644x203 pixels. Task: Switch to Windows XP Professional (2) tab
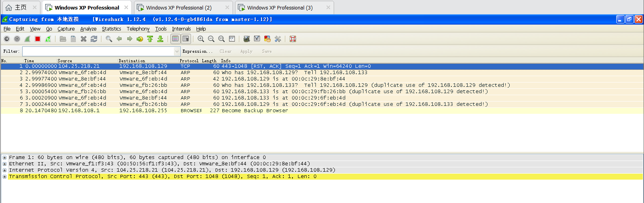coord(183,8)
